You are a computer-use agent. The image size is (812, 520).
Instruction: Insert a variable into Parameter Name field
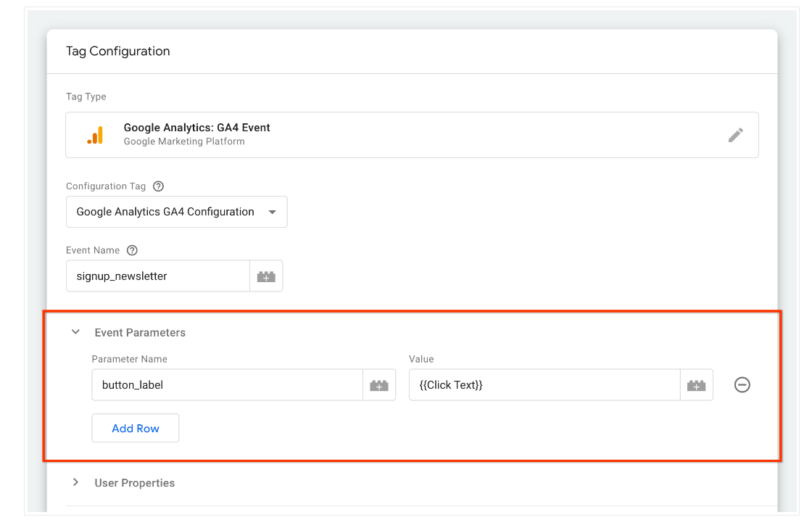coord(379,384)
